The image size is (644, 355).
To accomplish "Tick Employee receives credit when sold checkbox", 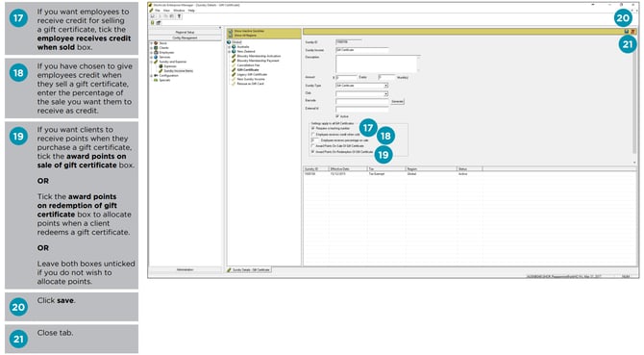I will pyautogui.click(x=313, y=135).
